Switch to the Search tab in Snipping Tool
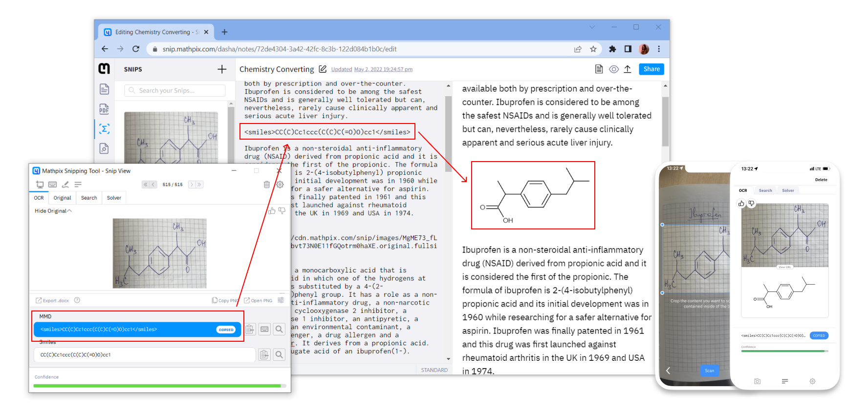Viewport: 868px width, 414px height. pos(89,198)
